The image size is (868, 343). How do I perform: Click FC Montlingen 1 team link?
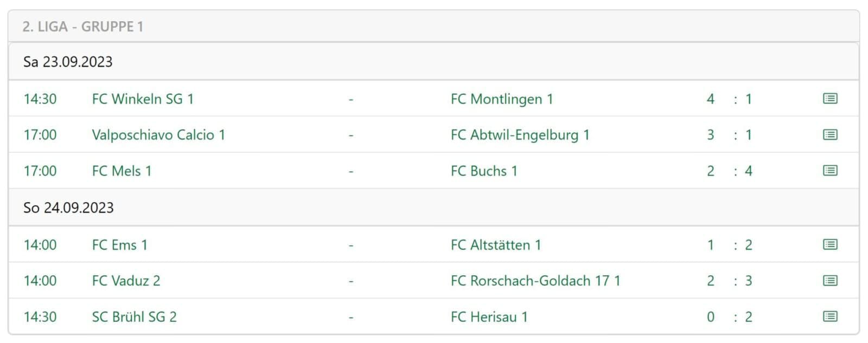501,99
